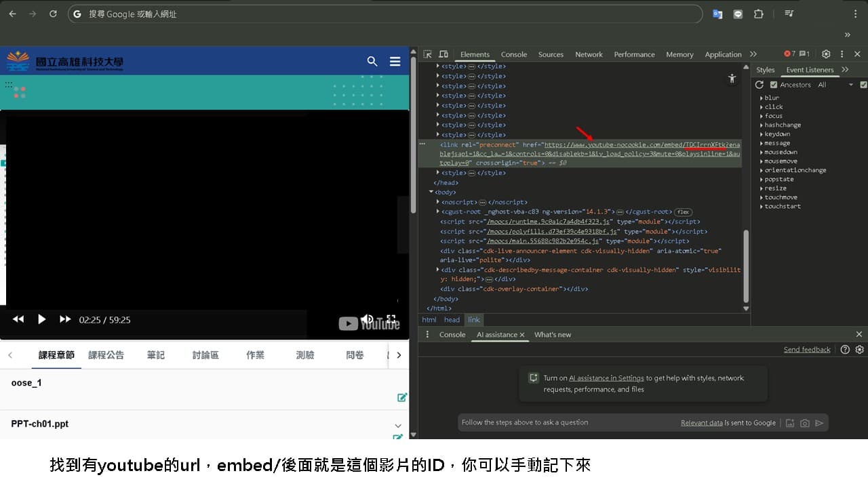Open the browser extensions puzzle icon
This screenshot has width=868, height=488.
pos(759,14)
